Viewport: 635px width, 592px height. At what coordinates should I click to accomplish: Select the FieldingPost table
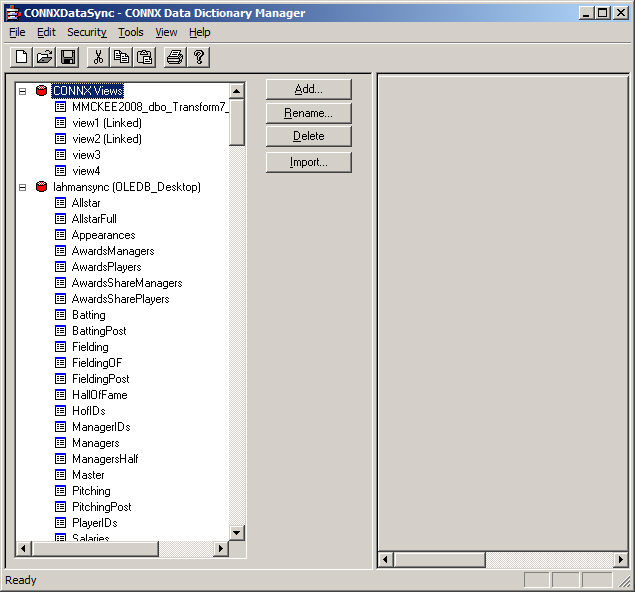coord(101,379)
